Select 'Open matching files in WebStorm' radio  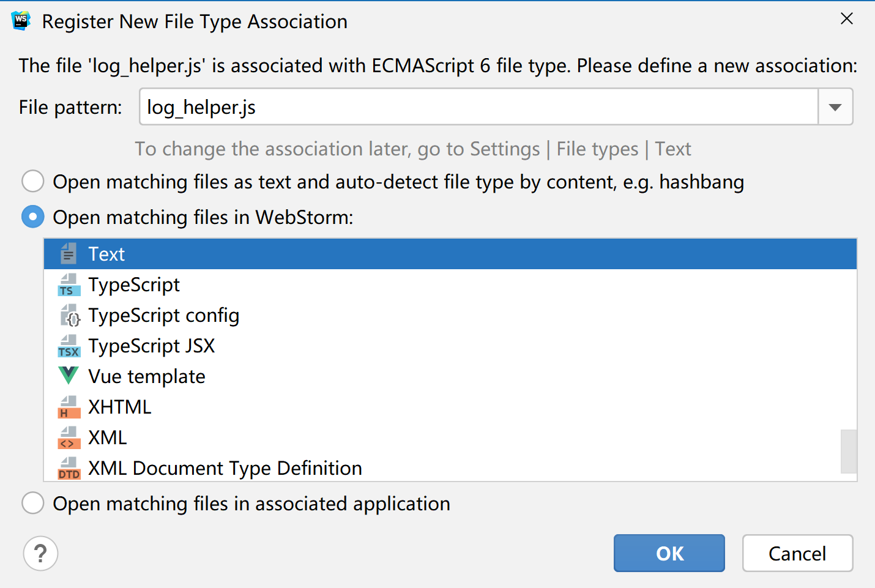[33, 217]
